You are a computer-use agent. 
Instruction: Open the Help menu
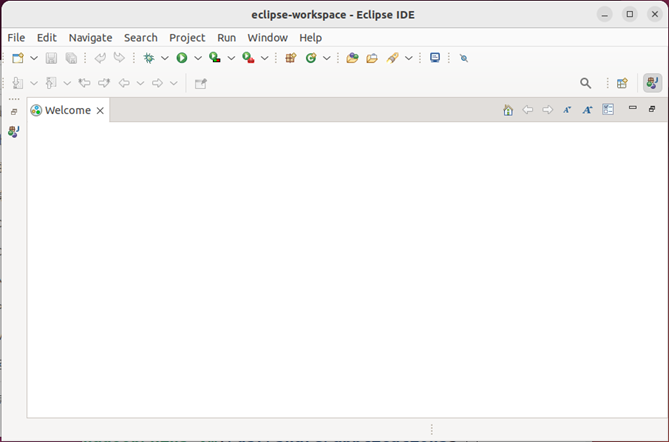(311, 38)
